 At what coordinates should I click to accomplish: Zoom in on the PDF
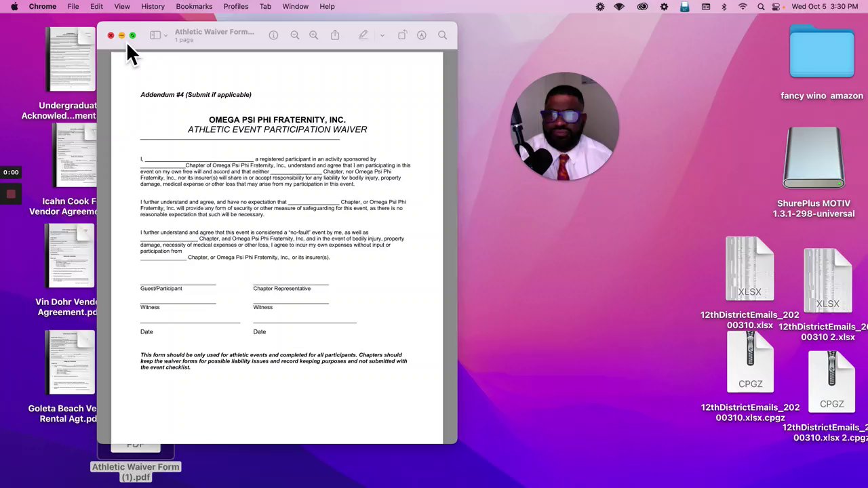coord(314,35)
